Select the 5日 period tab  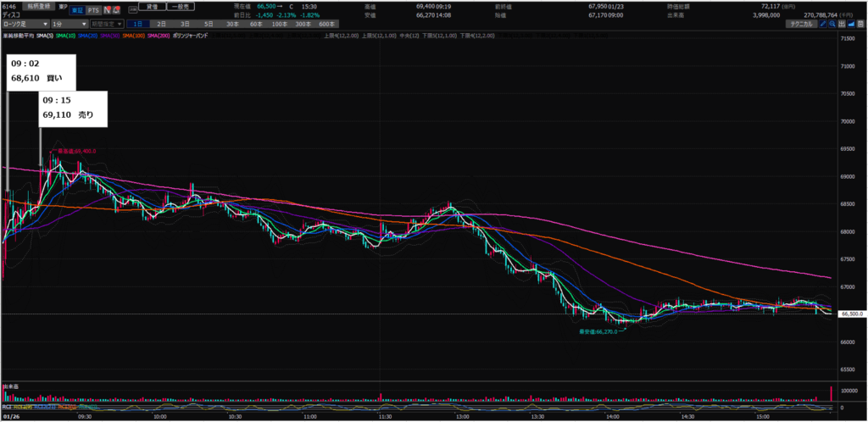pyautogui.click(x=208, y=25)
